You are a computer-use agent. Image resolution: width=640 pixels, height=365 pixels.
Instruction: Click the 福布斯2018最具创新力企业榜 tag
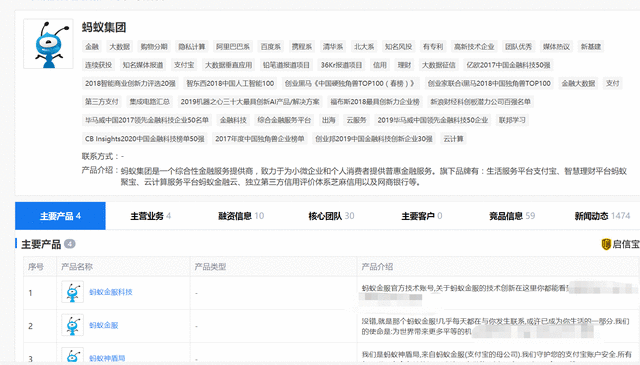click(375, 102)
